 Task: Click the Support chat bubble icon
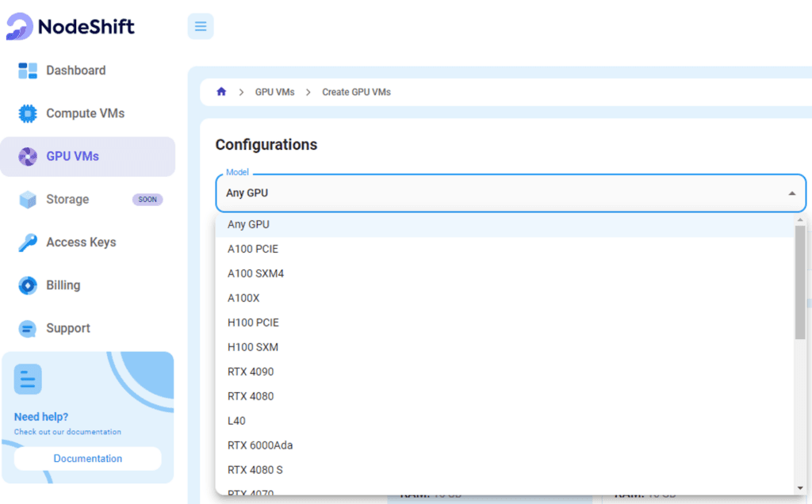[x=28, y=329]
